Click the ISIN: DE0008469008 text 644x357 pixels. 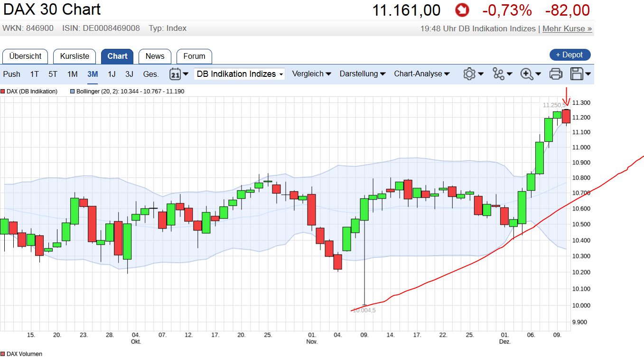[101, 28]
